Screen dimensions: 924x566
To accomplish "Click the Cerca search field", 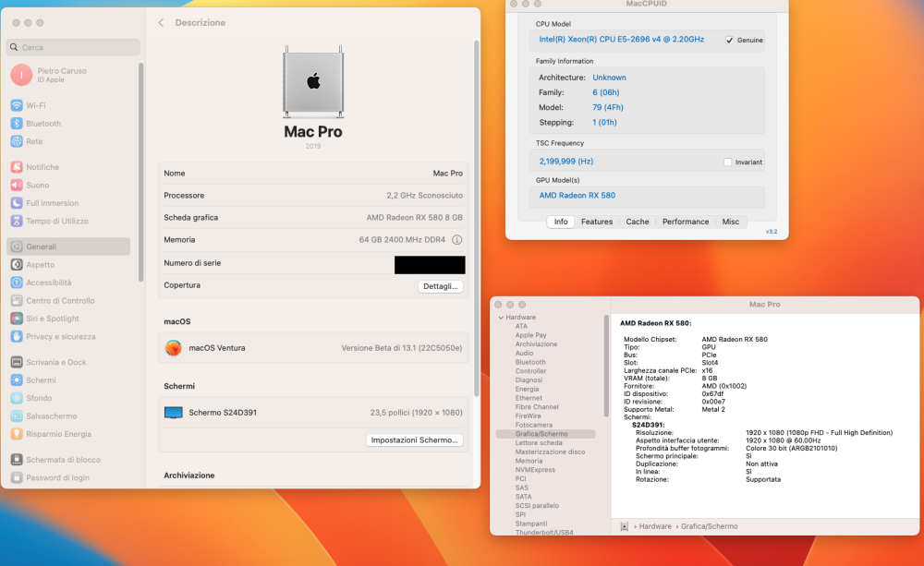I will coord(73,47).
